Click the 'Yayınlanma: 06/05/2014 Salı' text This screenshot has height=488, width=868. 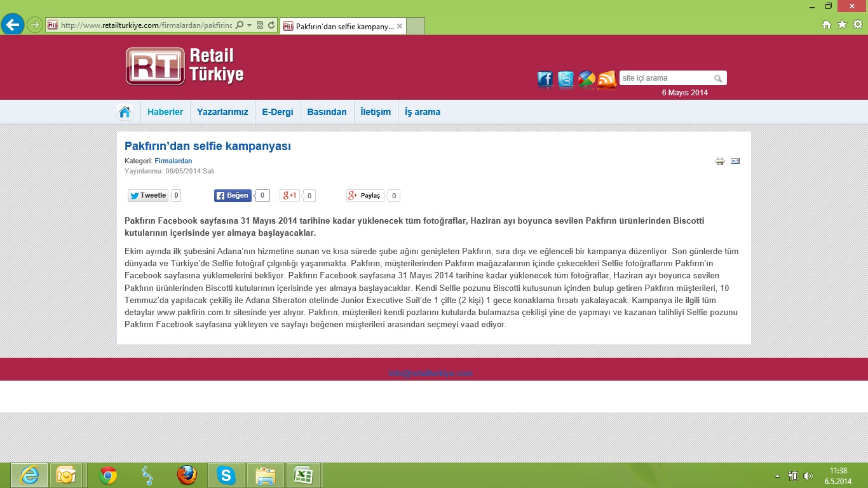coord(170,171)
